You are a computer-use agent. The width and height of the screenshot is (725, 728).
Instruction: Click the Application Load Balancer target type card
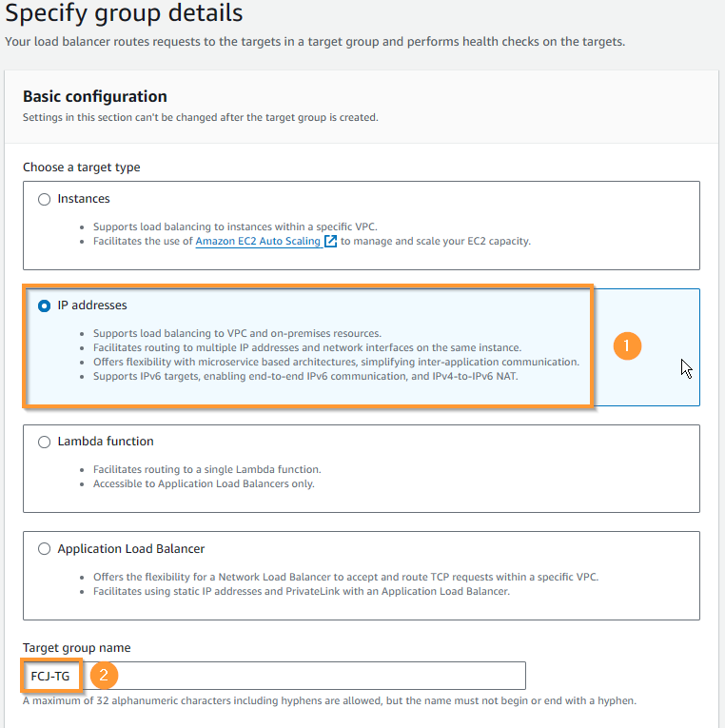362,576
